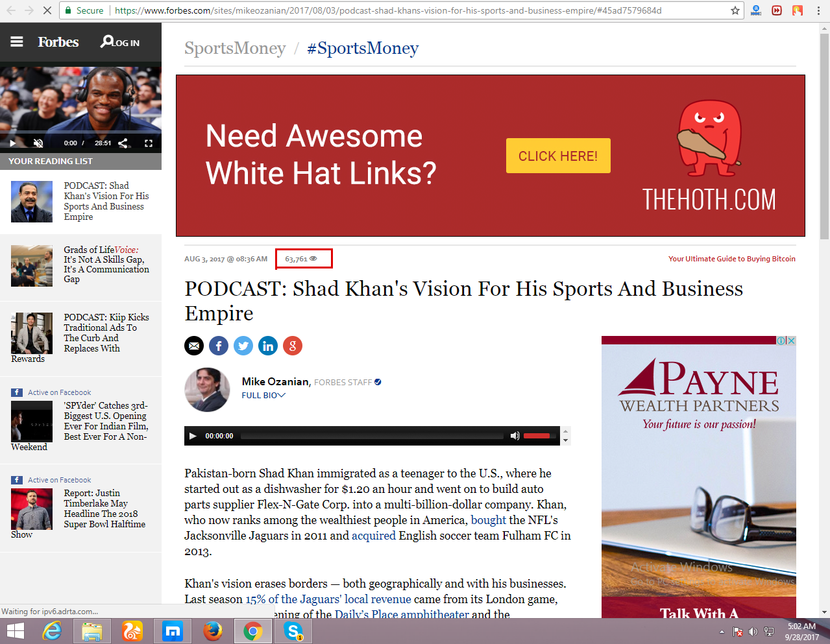
Task: Click Justin Timberlake article thumbnail
Action: coord(32,509)
